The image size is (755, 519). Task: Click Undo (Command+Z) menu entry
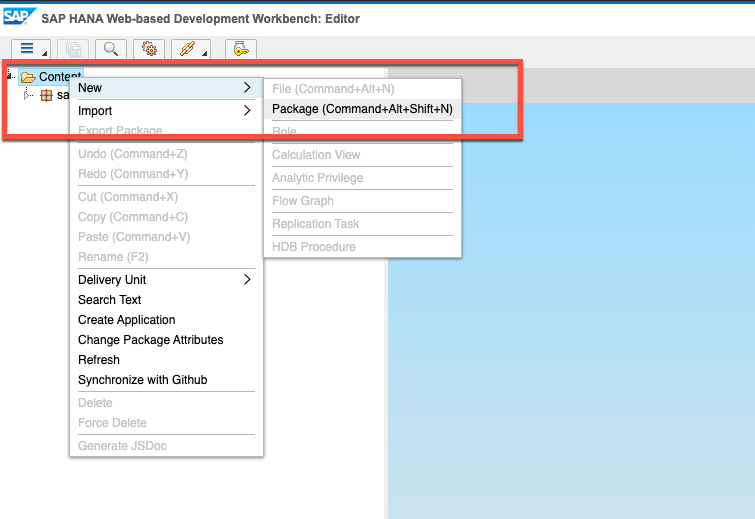tap(166, 154)
